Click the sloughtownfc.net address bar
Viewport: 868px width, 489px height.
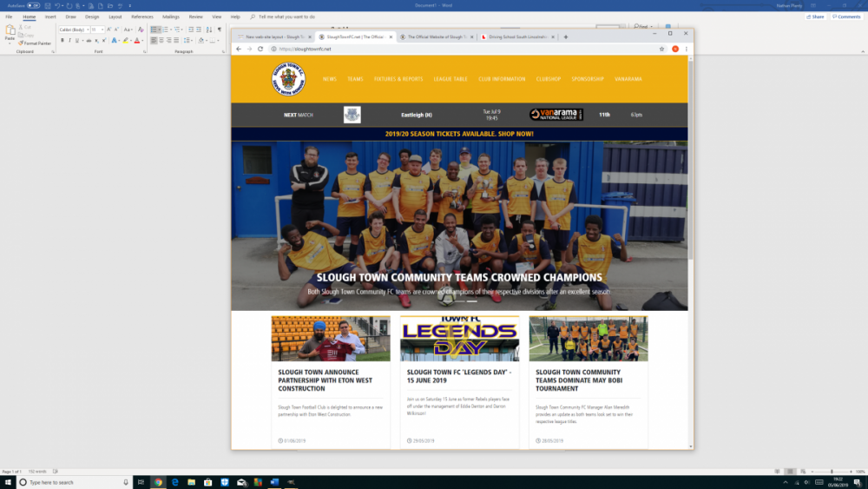(465, 49)
